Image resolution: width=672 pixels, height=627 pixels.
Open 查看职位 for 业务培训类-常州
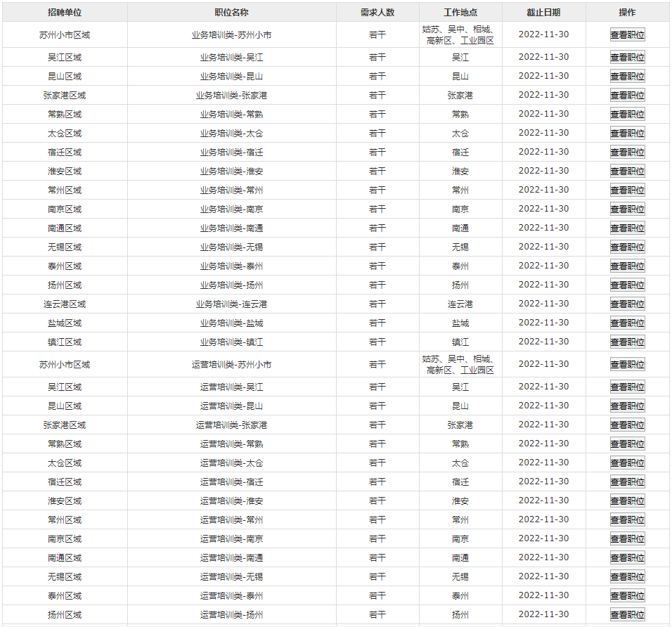pyautogui.click(x=628, y=190)
